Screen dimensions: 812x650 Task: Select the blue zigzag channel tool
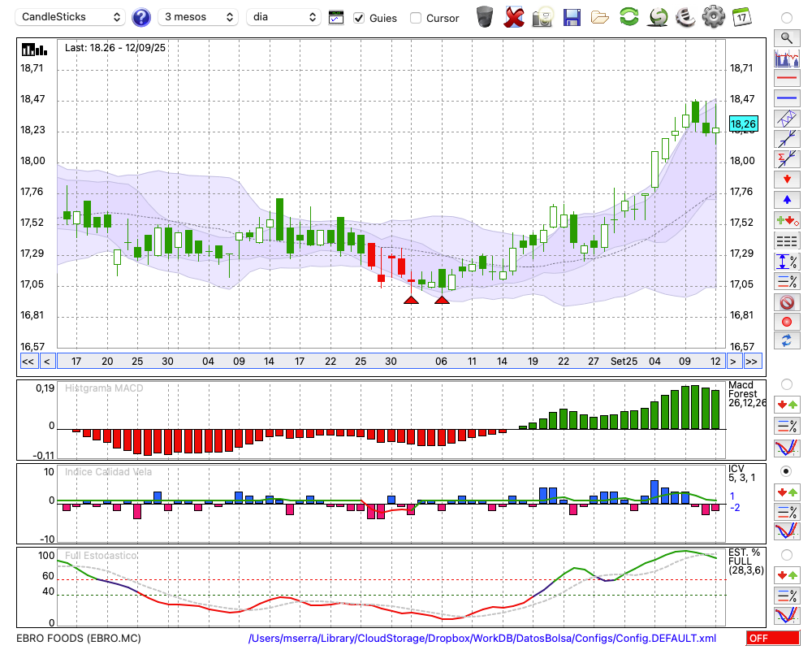click(x=787, y=119)
